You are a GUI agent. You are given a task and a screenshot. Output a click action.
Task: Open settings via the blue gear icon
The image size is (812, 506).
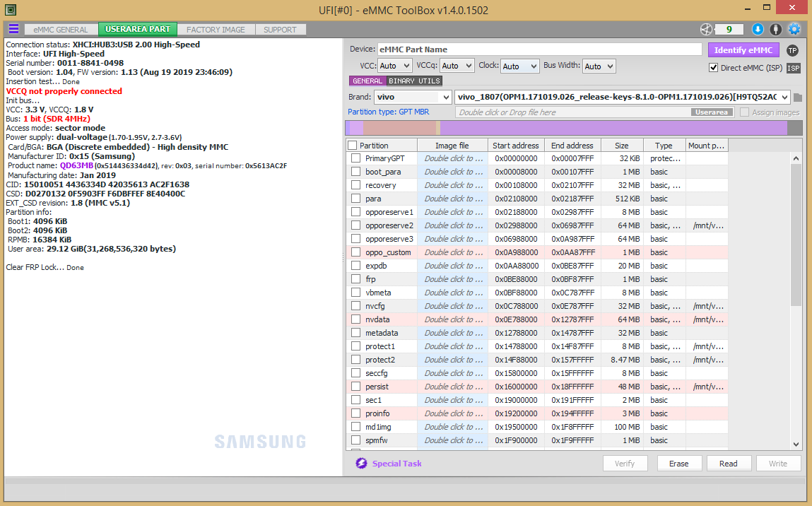[x=794, y=29]
